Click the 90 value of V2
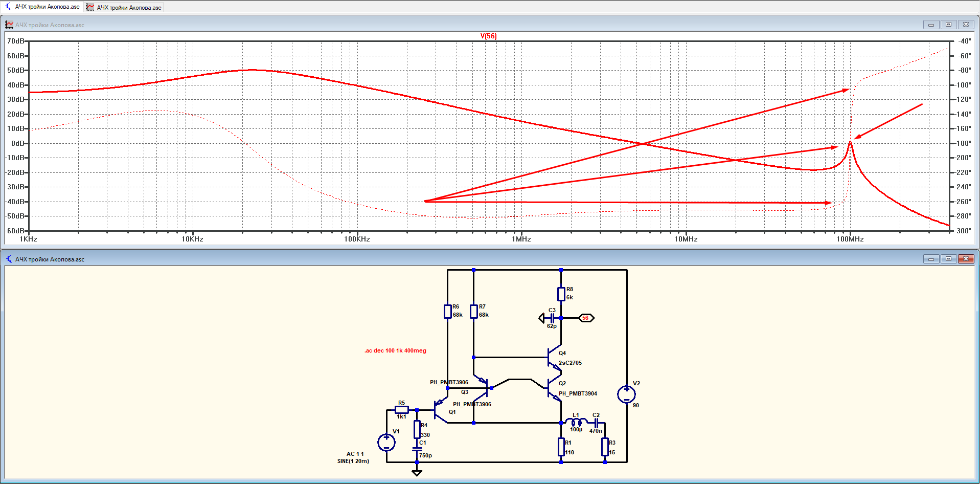The height and width of the screenshot is (484, 980). pyautogui.click(x=636, y=405)
